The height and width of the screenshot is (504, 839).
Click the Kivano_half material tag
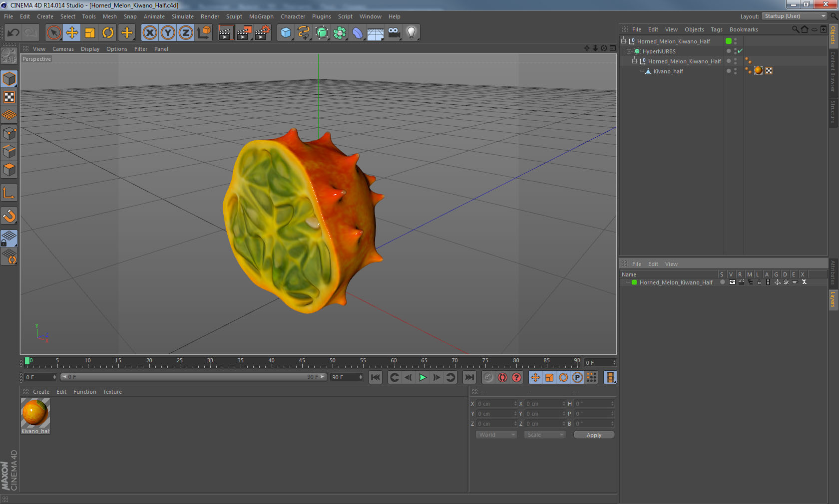pos(758,70)
